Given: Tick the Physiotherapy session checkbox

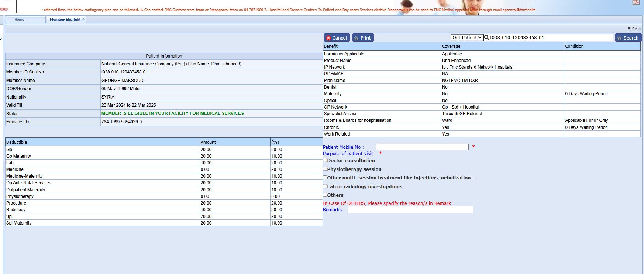Looking at the screenshot, I should [x=325, y=169].
